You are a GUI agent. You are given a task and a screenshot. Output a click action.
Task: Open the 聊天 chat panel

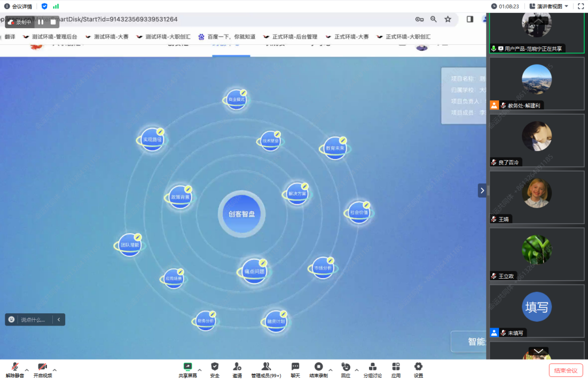point(295,367)
